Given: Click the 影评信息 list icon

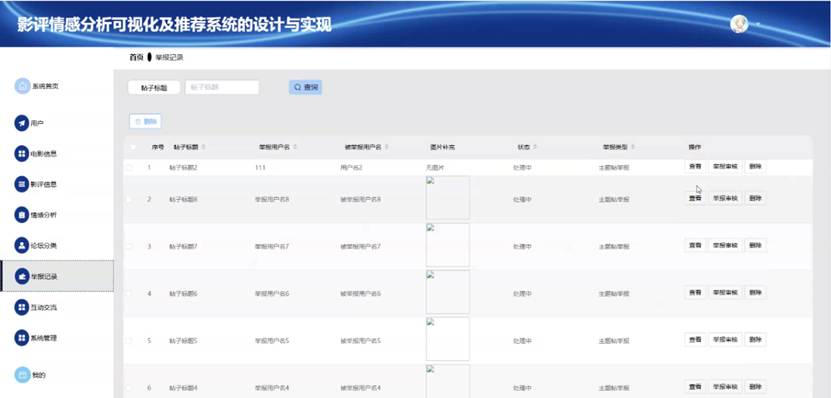Looking at the screenshot, I should tap(22, 184).
